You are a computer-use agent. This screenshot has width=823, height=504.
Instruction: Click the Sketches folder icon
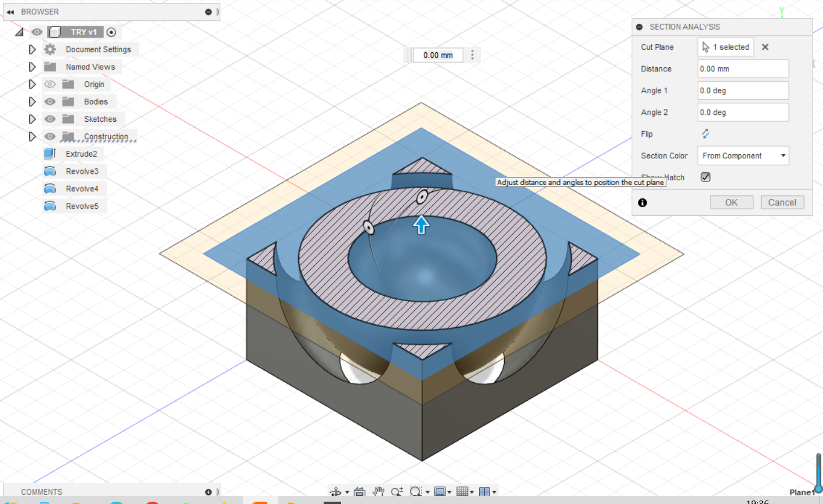[68, 119]
